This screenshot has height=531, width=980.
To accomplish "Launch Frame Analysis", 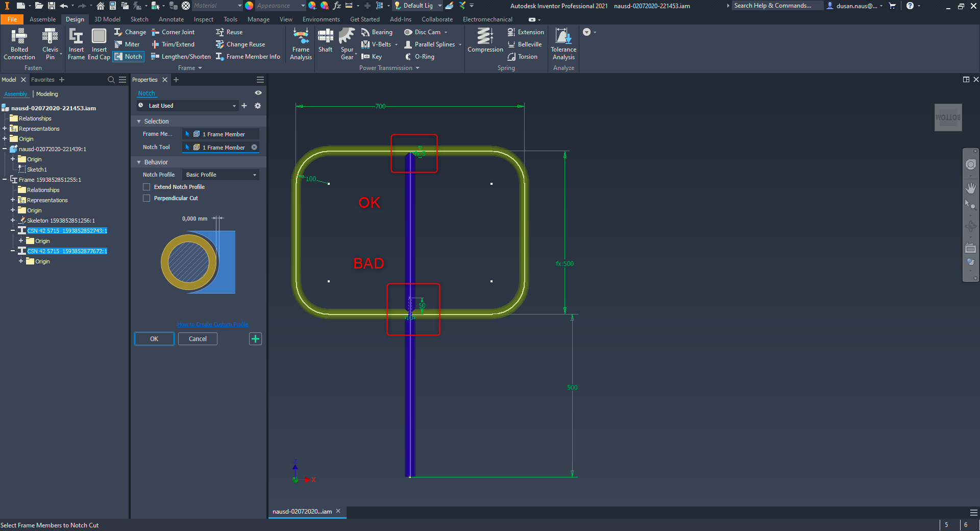I will (x=301, y=44).
